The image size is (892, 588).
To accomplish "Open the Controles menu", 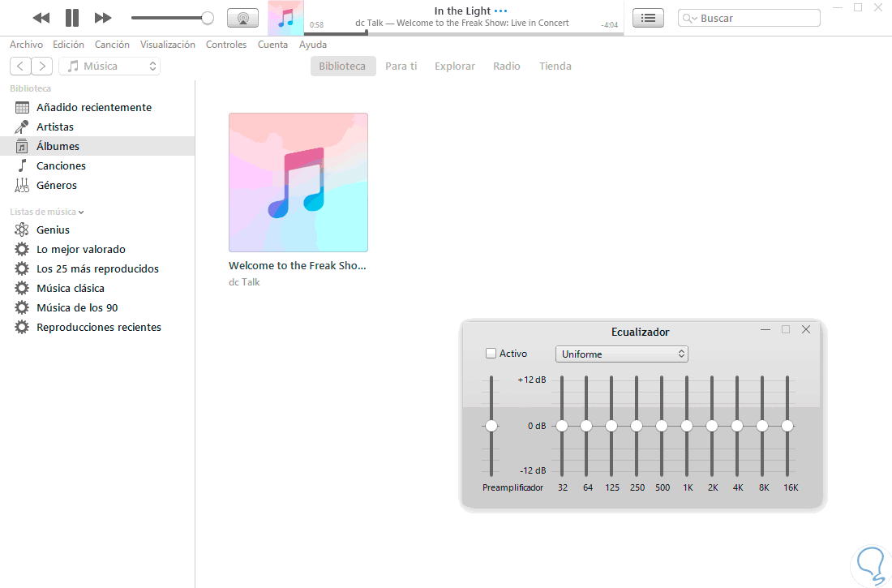I will [x=226, y=45].
